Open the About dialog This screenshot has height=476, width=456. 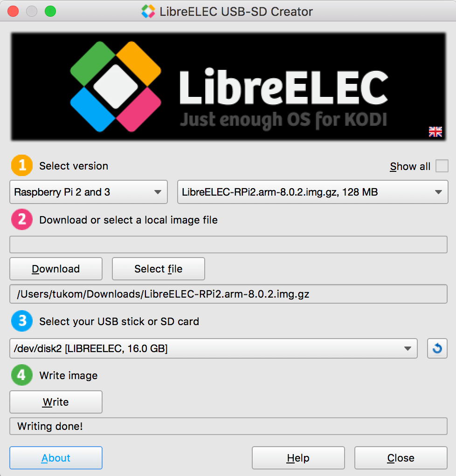pos(56,458)
